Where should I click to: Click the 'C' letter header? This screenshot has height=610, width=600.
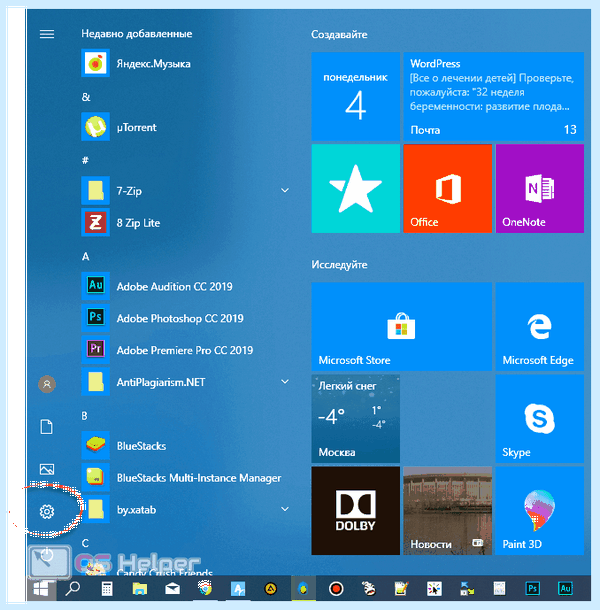pyautogui.click(x=85, y=543)
